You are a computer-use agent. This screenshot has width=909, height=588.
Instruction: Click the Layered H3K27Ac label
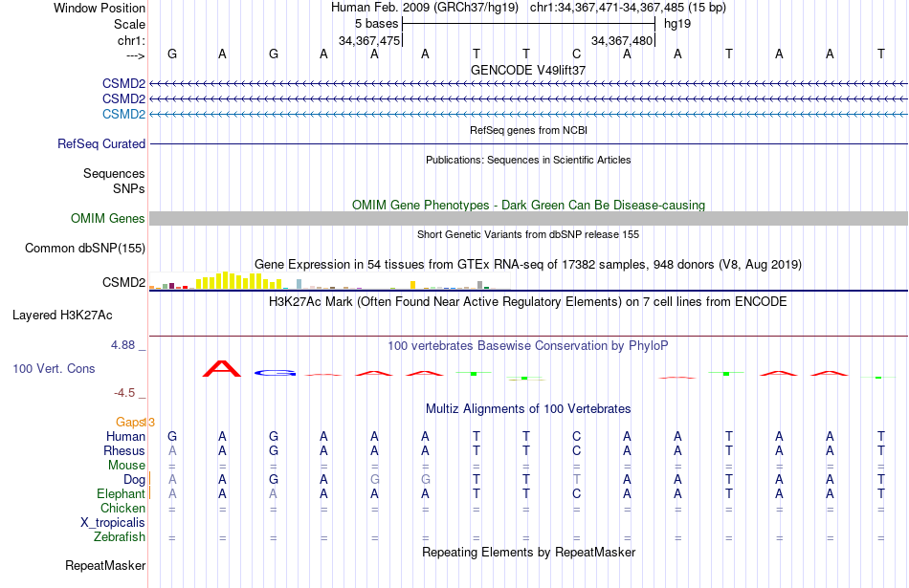(x=62, y=316)
